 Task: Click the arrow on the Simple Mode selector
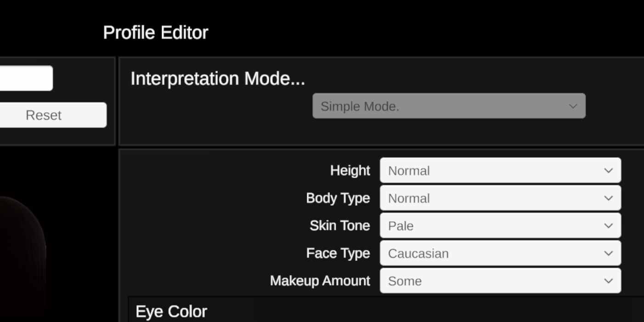pyautogui.click(x=573, y=106)
